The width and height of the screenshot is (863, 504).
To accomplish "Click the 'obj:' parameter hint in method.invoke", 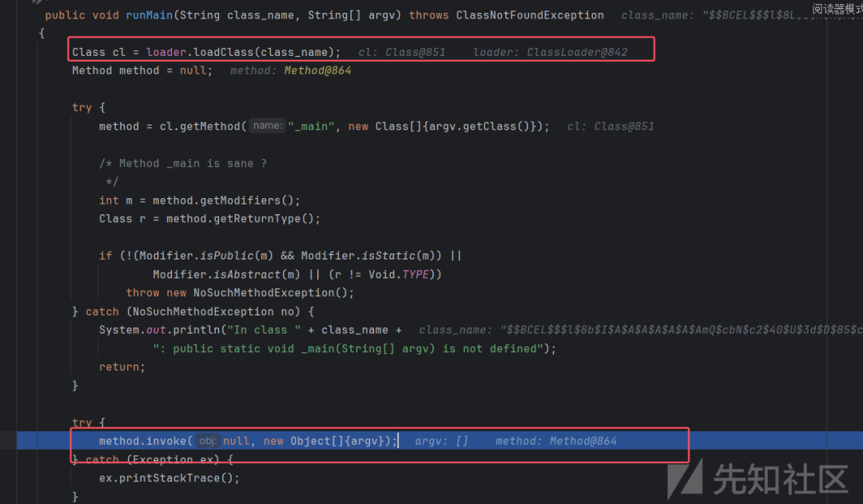I will pos(207,441).
